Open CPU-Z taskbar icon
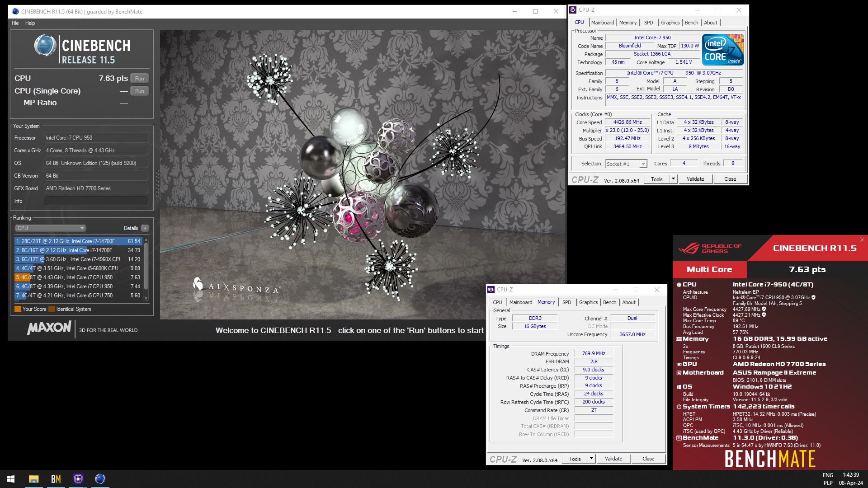This screenshot has width=868, height=488. [x=78, y=479]
